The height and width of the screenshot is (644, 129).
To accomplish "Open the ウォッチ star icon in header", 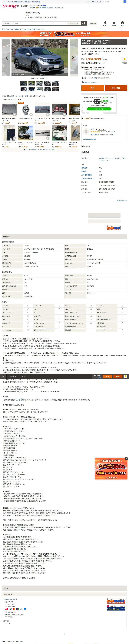I will [114, 23].
